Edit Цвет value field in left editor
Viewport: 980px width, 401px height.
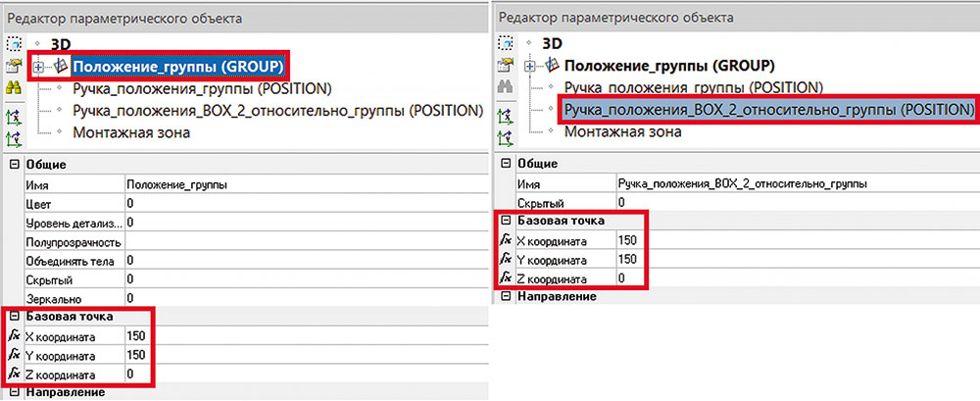click(305, 204)
